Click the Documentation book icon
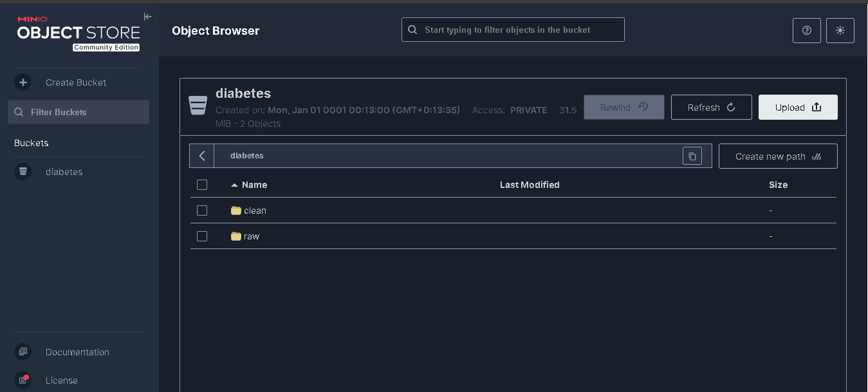Viewport: 868px width, 392px height. [23, 352]
